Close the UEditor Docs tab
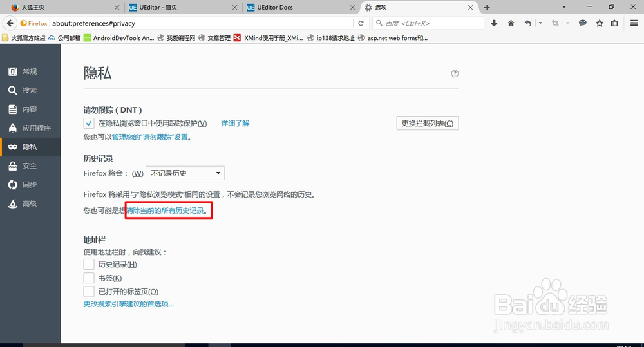The image size is (644, 347). coord(352,7)
